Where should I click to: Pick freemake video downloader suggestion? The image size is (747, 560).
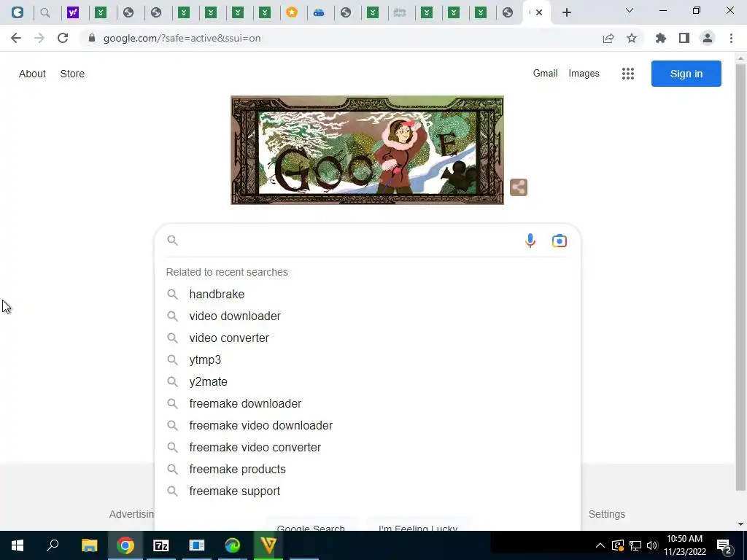click(367, 426)
